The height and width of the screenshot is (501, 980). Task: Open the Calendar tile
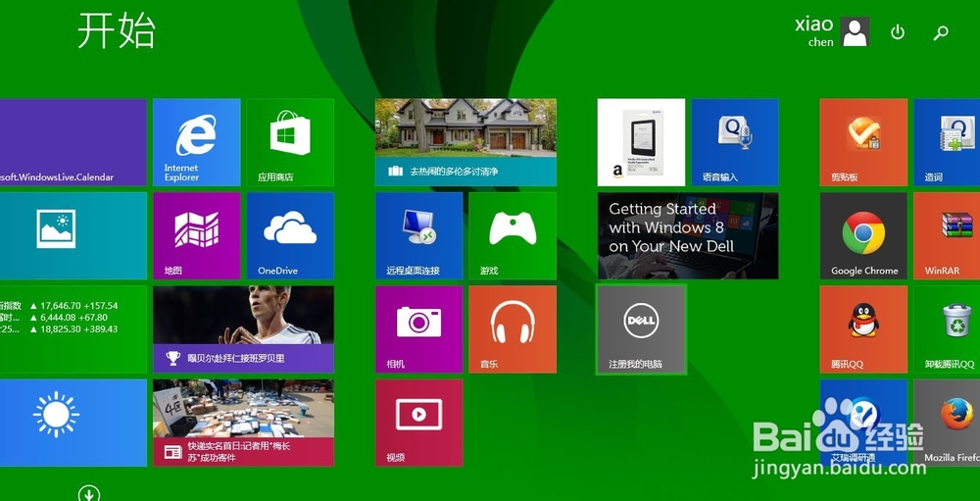pyautogui.click(x=73, y=142)
